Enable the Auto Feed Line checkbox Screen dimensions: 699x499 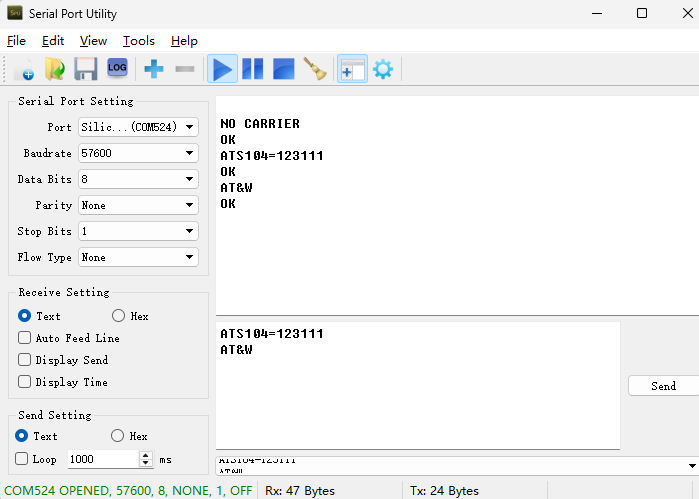coord(25,338)
